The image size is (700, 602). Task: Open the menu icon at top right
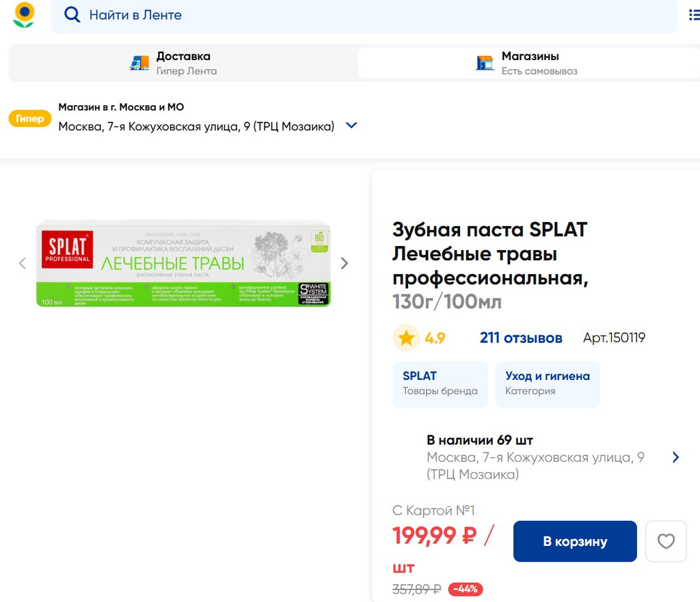pos(693,15)
